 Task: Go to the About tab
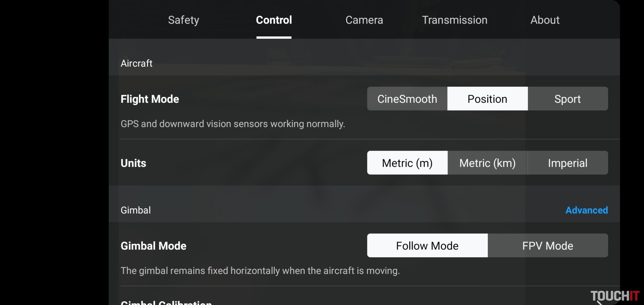[x=545, y=20]
